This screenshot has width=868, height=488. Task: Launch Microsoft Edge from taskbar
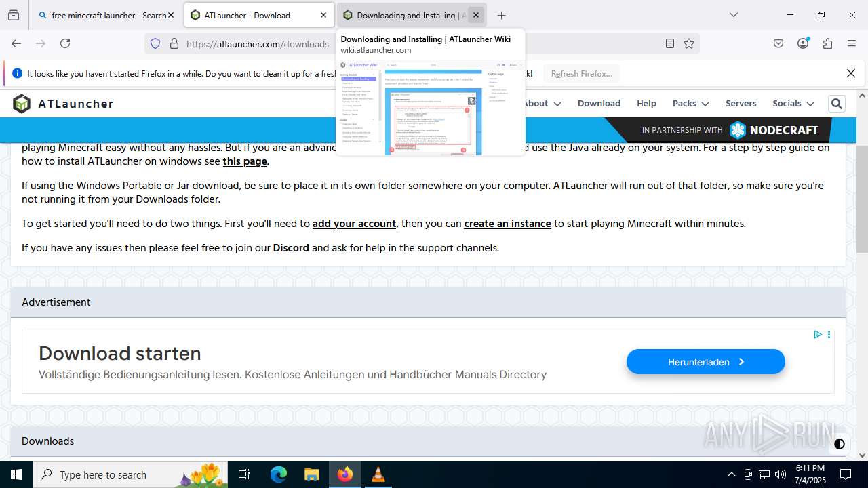click(279, 474)
